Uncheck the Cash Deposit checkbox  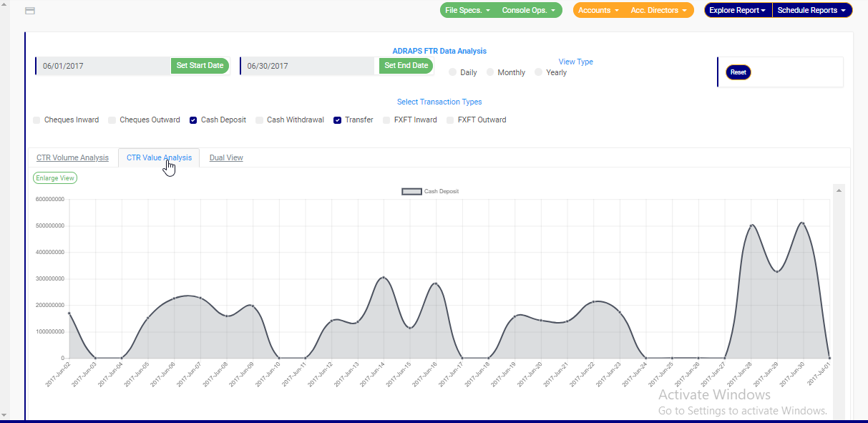point(193,120)
